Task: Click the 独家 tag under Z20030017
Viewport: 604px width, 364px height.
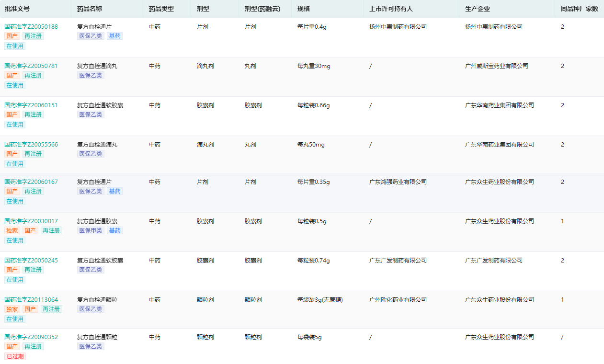Action: point(12,230)
